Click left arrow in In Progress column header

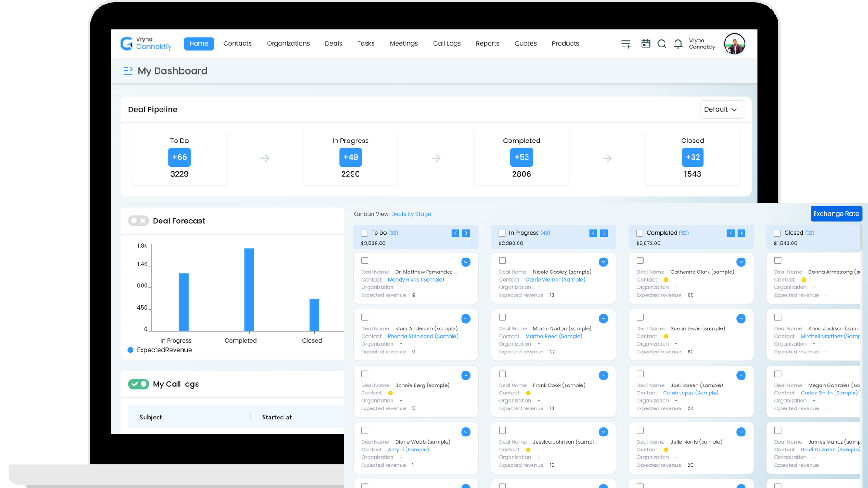[x=593, y=233]
